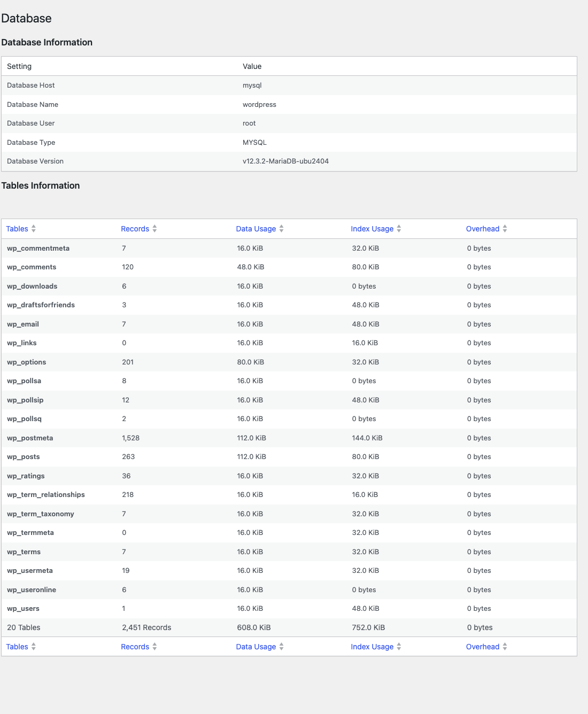The image size is (588, 714).
Task: Select the wp_options table name
Action: [27, 362]
